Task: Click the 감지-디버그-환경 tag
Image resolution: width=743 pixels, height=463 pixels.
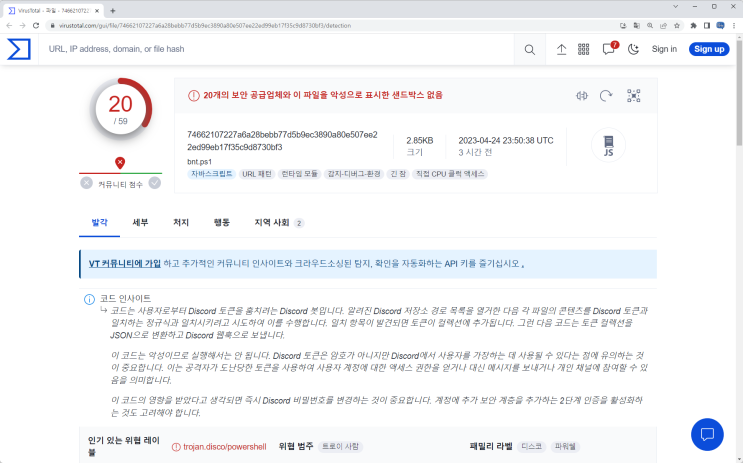Action: [x=354, y=174]
